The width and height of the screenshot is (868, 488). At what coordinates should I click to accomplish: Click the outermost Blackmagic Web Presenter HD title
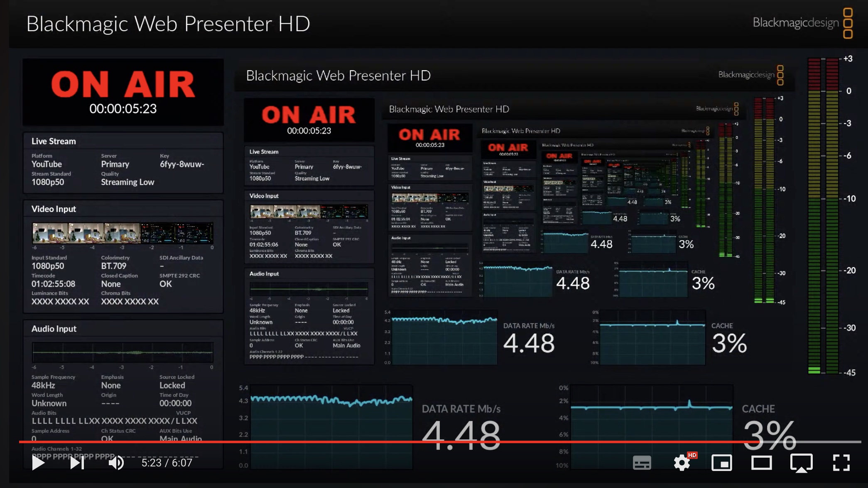coord(168,24)
